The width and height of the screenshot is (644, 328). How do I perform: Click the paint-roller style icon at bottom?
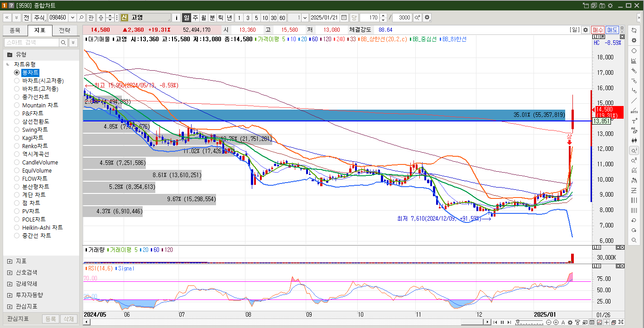pyautogui.click(x=577, y=323)
